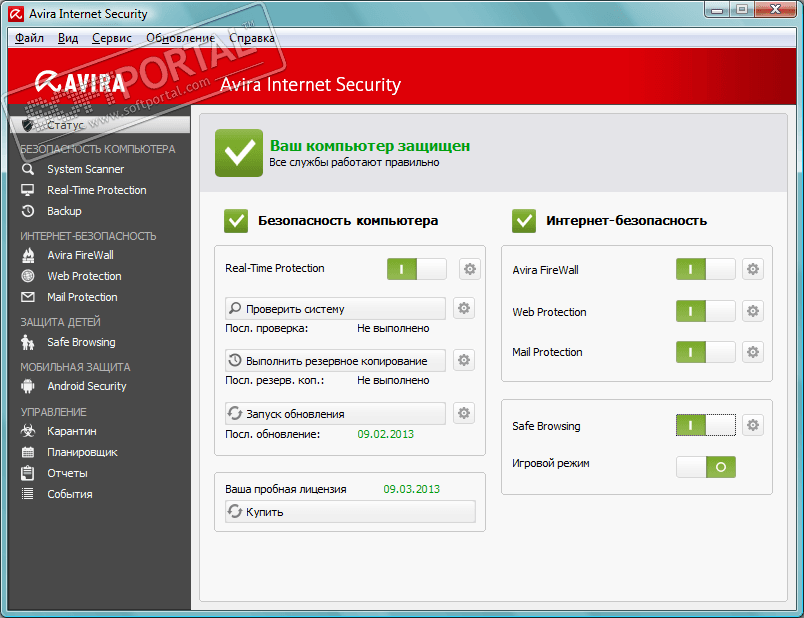Click Не выполнено next to Посл. резерв. коп.
Image resolution: width=804 pixels, height=618 pixels.
pyautogui.click(x=393, y=380)
